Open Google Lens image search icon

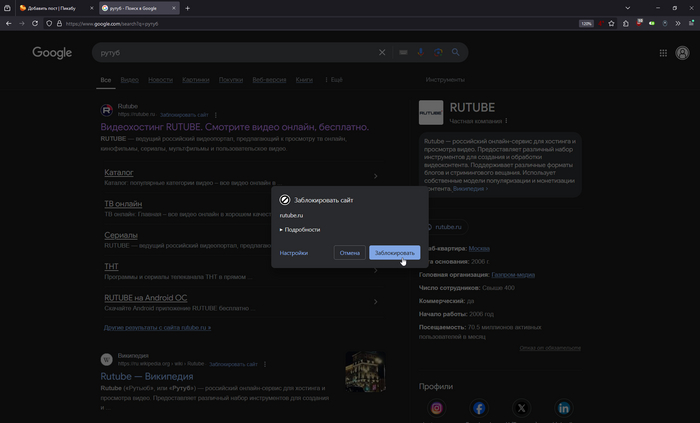coord(438,52)
